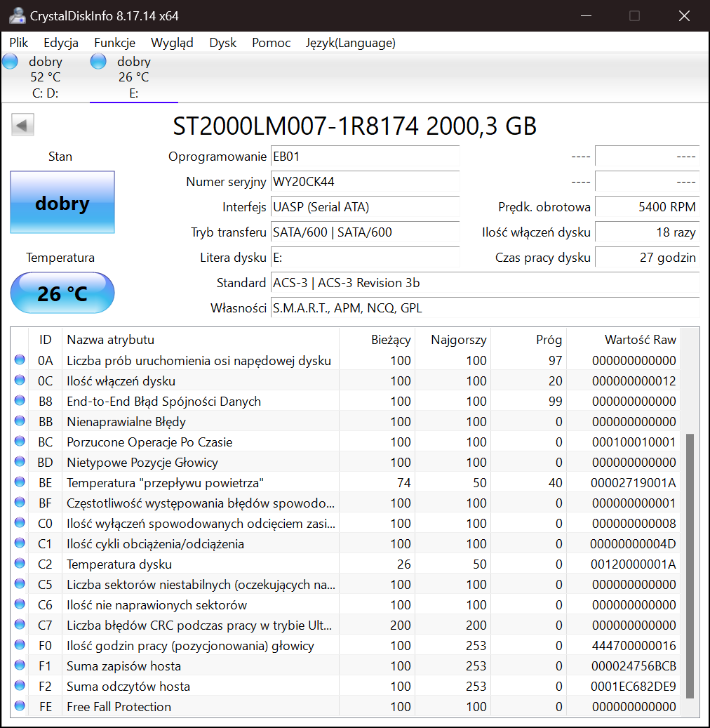Click the blue status dot for attribute B8
The height and width of the screenshot is (728, 710).
click(x=20, y=401)
